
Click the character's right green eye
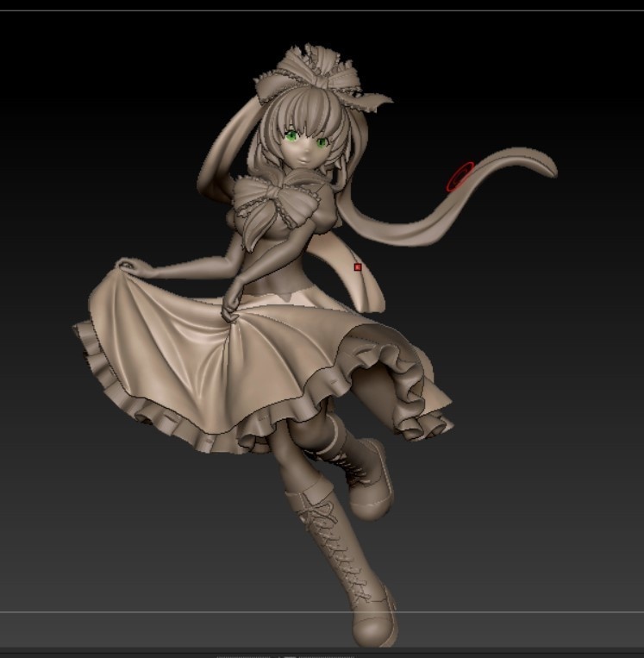(x=322, y=141)
